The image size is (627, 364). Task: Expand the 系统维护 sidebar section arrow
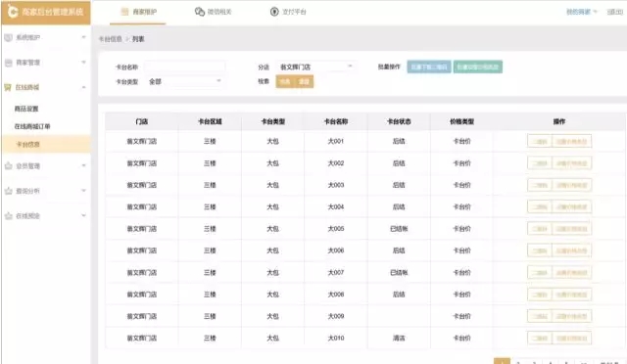[x=83, y=37]
